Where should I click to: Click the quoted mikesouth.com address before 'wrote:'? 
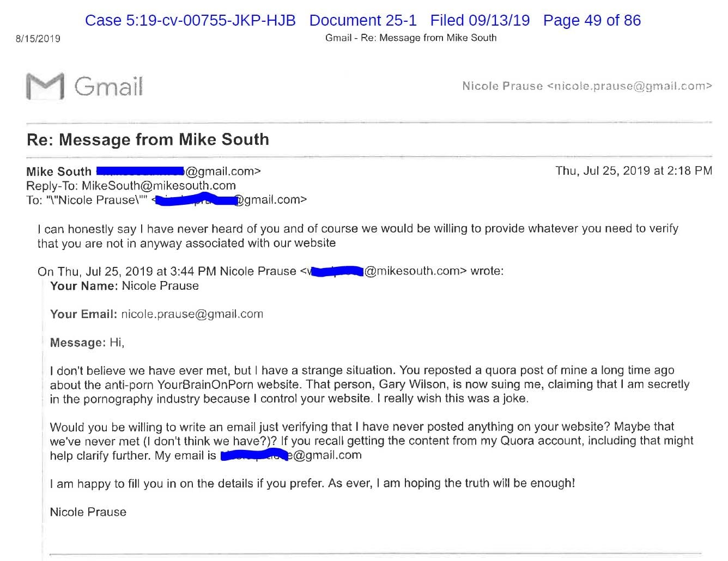(x=414, y=271)
